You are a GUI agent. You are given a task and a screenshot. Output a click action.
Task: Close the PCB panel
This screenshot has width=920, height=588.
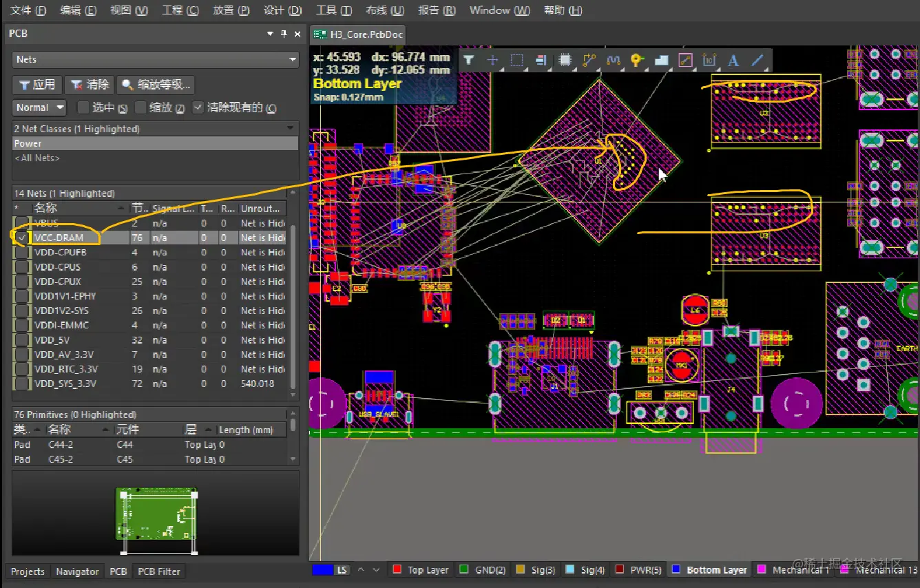297,34
